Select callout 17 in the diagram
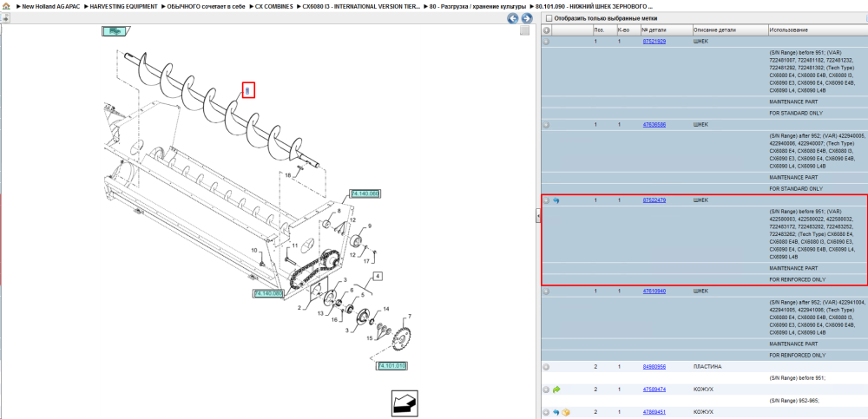The height and width of the screenshot is (419, 868). point(365,260)
